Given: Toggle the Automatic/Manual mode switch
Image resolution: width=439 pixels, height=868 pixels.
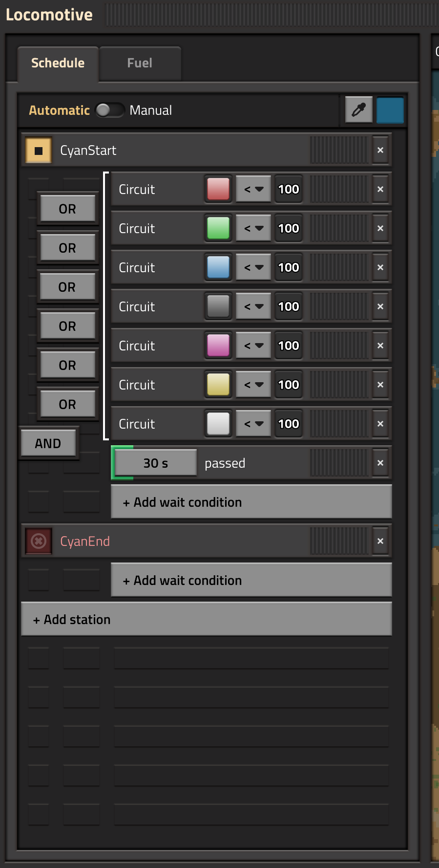Looking at the screenshot, I should pyautogui.click(x=110, y=110).
